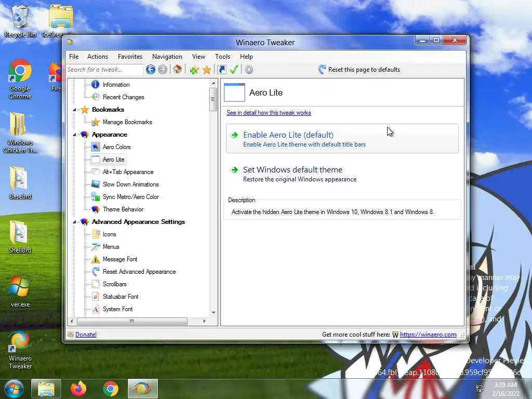Click the green checkmark toolbar icon

pos(234,69)
